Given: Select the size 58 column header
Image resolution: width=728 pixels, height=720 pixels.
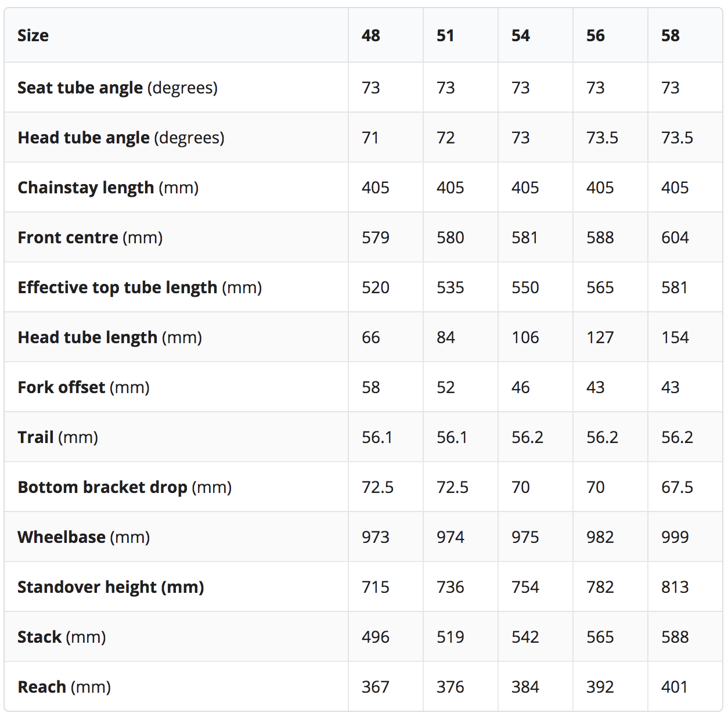Looking at the screenshot, I should (671, 36).
